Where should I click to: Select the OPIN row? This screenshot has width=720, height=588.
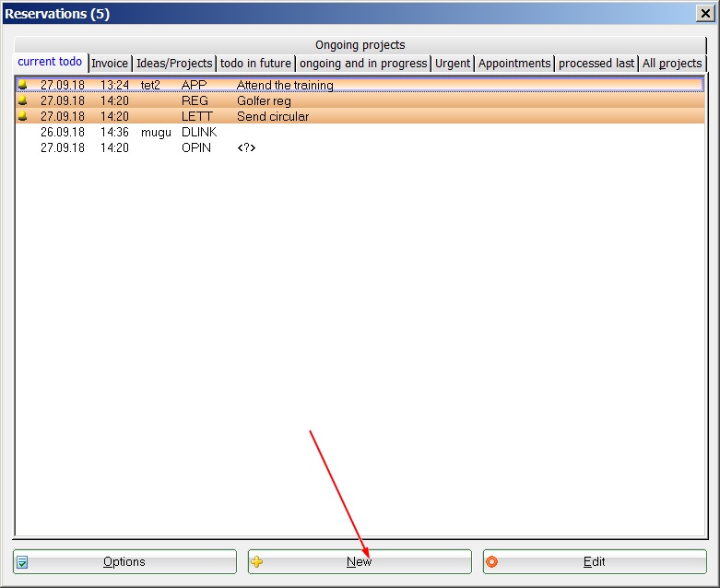(x=360, y=147)
